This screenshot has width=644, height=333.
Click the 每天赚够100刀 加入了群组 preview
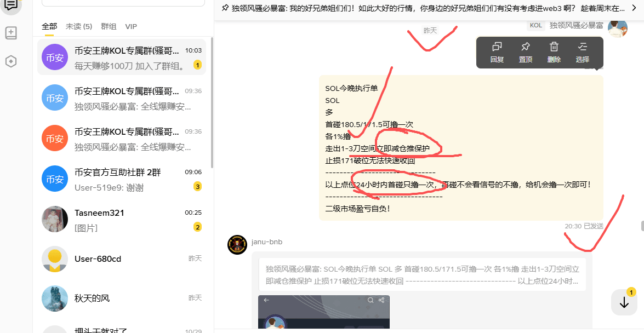click(x=130, y=66)
